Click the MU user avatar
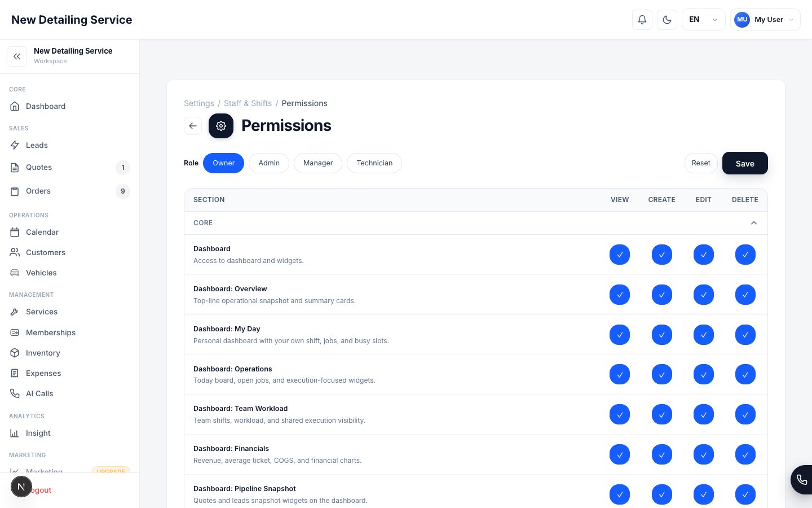The height and width of the screenshot is (508, 812). [x=742, y=20]
